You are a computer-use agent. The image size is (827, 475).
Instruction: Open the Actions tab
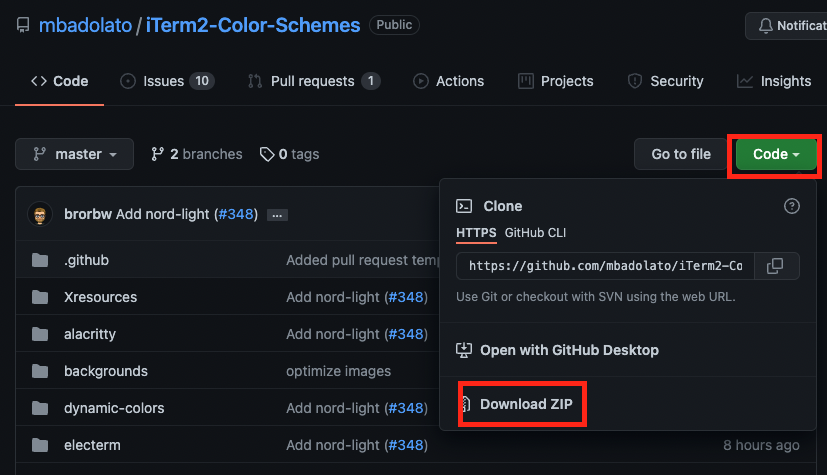tap(449, 81)
